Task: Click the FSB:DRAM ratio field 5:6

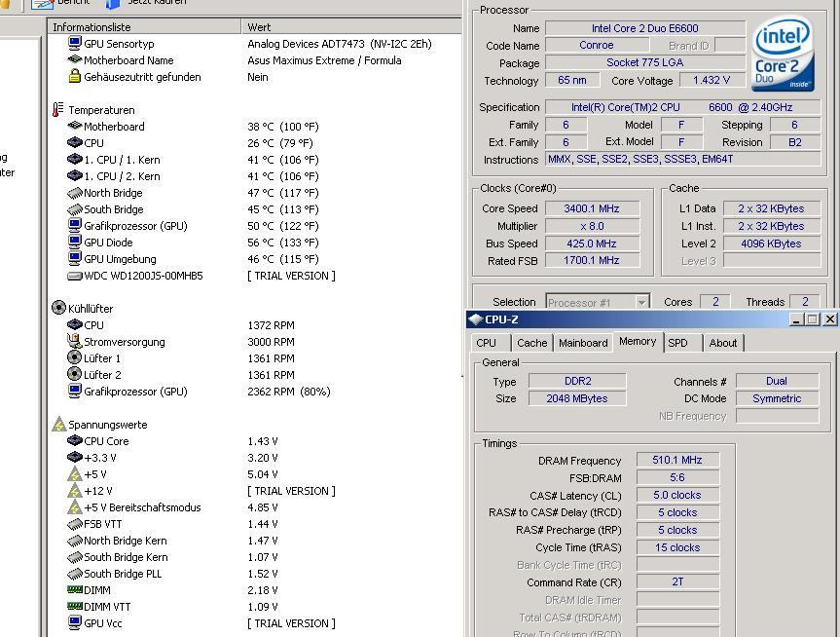Action: [677, 477]
